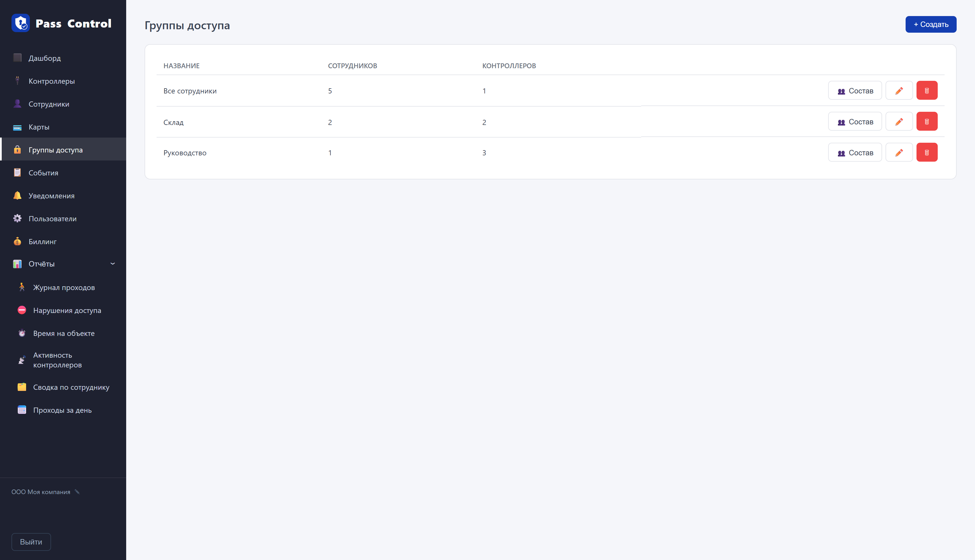
Task: Click the Отчёты bar chart icon
Action: coord(17,264)
